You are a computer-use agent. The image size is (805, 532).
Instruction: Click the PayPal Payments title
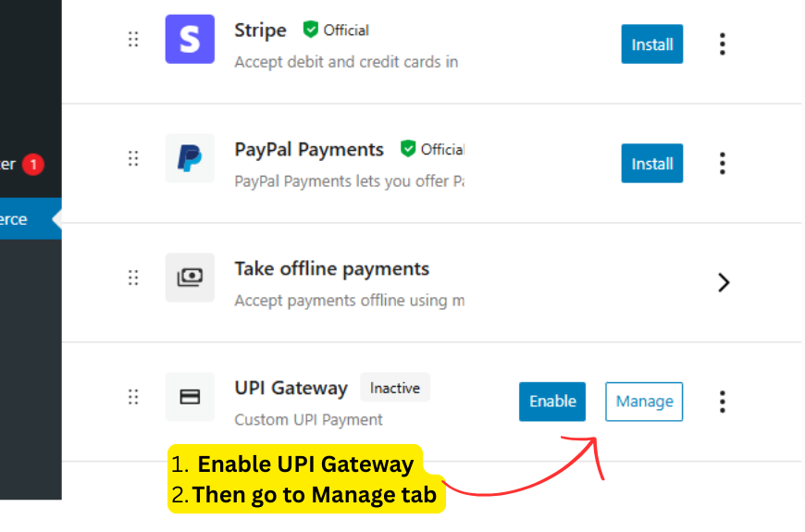309,150
